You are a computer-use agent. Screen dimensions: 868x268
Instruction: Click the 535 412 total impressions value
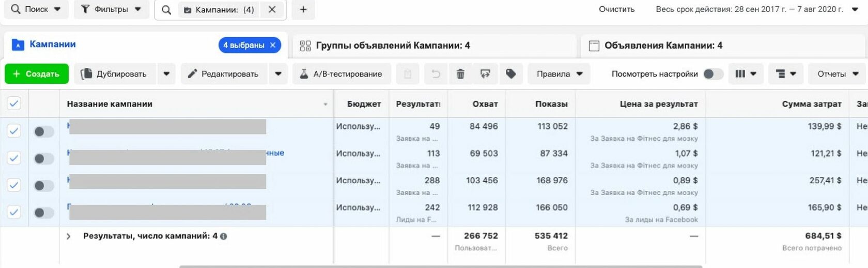pos(551,235)
